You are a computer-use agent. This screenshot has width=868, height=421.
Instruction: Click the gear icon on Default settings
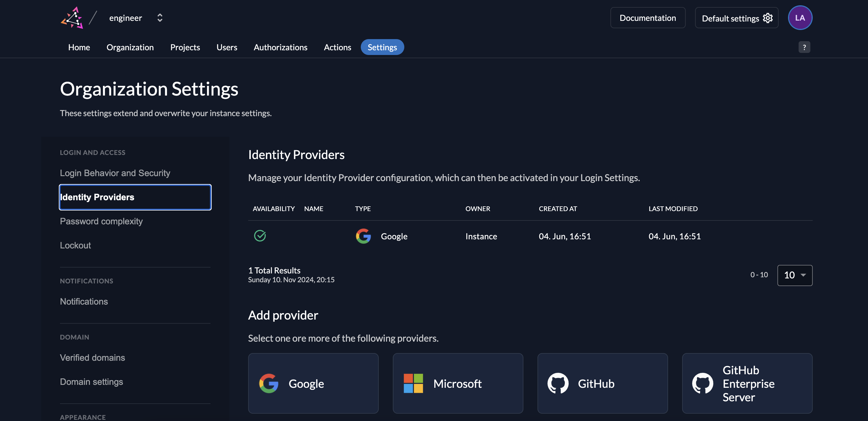pyautogui.click(x=768, y=18)
